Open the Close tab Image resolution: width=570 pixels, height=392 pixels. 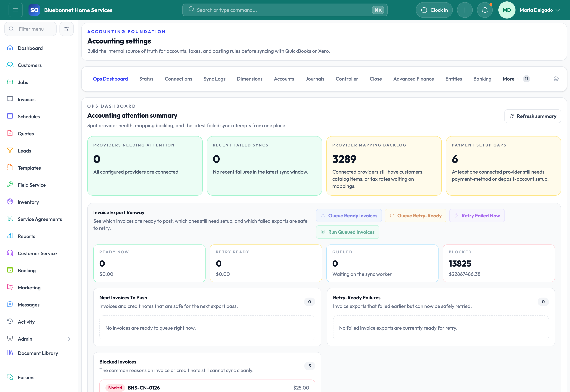coord(376,79)
